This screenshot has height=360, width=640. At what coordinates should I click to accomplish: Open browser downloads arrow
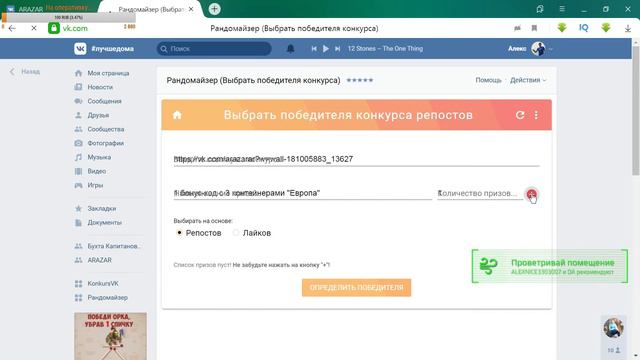pyautogui.click(x=628, y=28)
